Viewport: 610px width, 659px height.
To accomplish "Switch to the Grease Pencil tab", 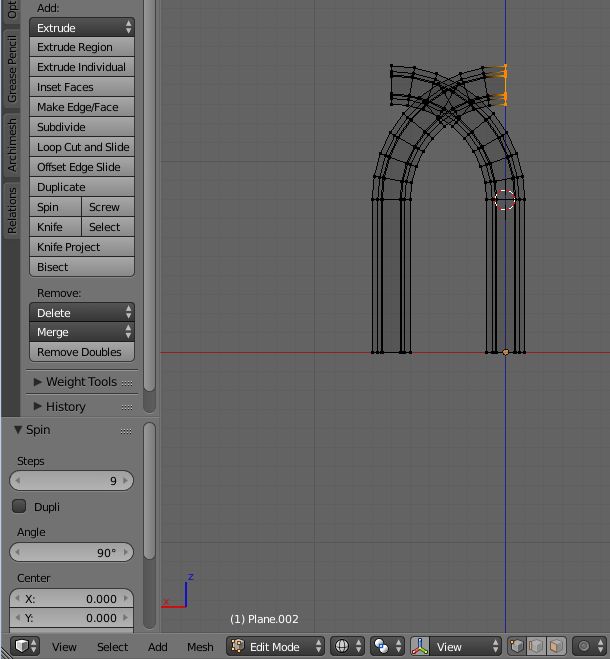I will click(x=11, y=70).
